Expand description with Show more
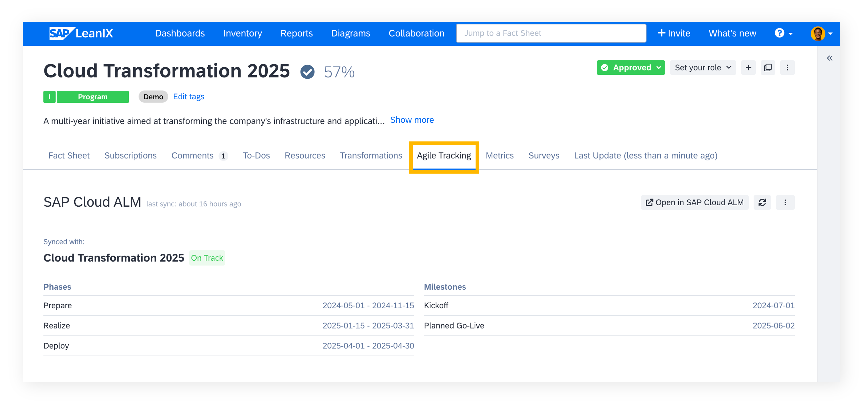868x410 pixels. coord(412,120)
